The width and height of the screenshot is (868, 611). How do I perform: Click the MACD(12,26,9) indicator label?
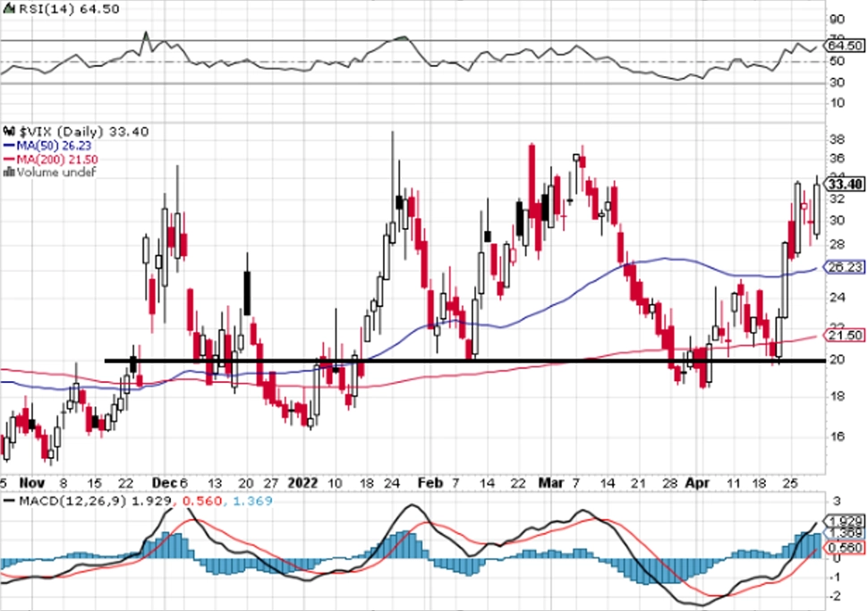(x=73, y=501)
